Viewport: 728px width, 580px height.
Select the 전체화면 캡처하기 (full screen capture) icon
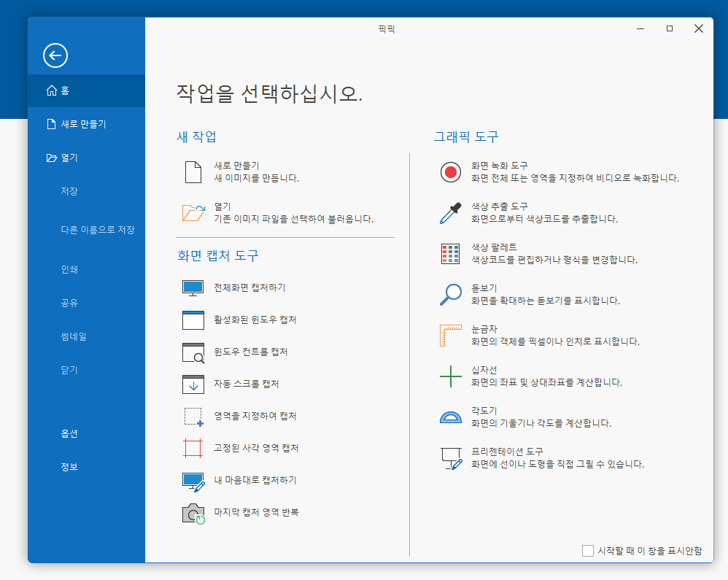(x=192, y=287)
